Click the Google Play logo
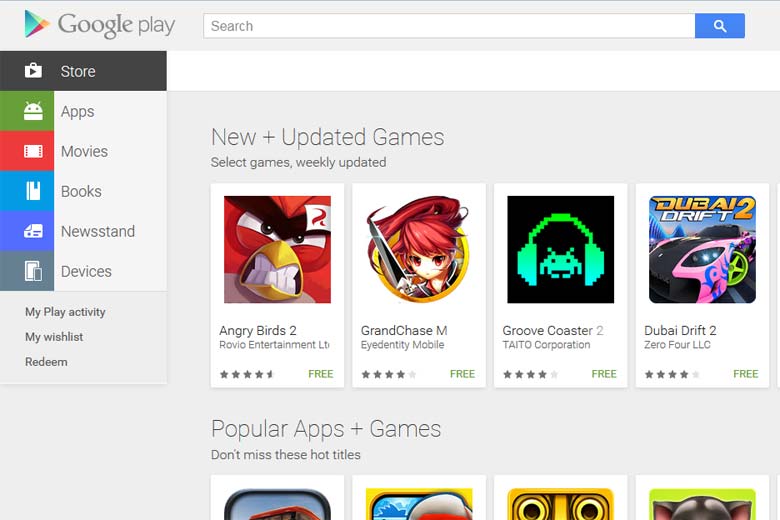780x520 pixels. [99, 24]
